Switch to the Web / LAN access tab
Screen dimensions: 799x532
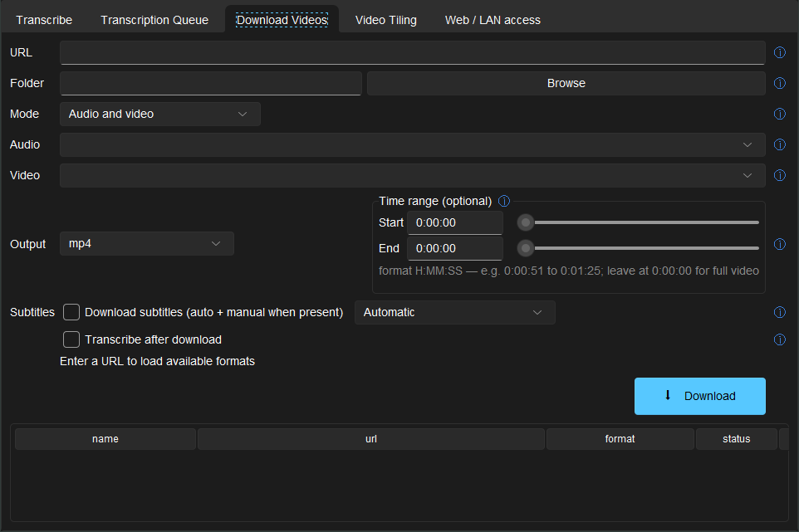coord(493,20)
